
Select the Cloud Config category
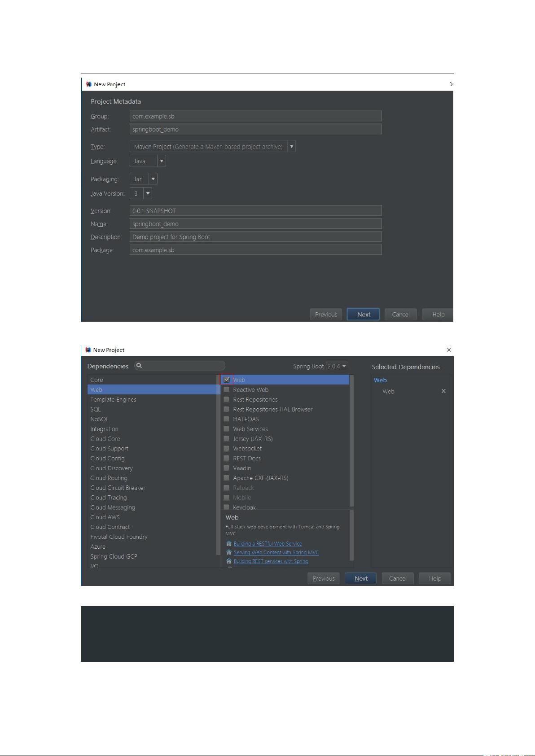(152, 458)
